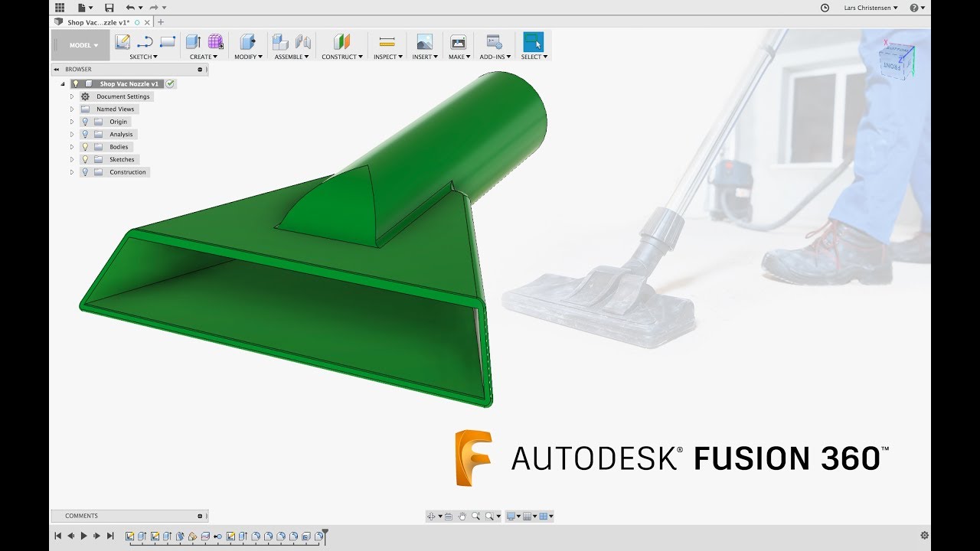The height and width of the screenshot is (551, 980).
Task: Open the Help question mark menu
Action: click(x=916, y=8)
